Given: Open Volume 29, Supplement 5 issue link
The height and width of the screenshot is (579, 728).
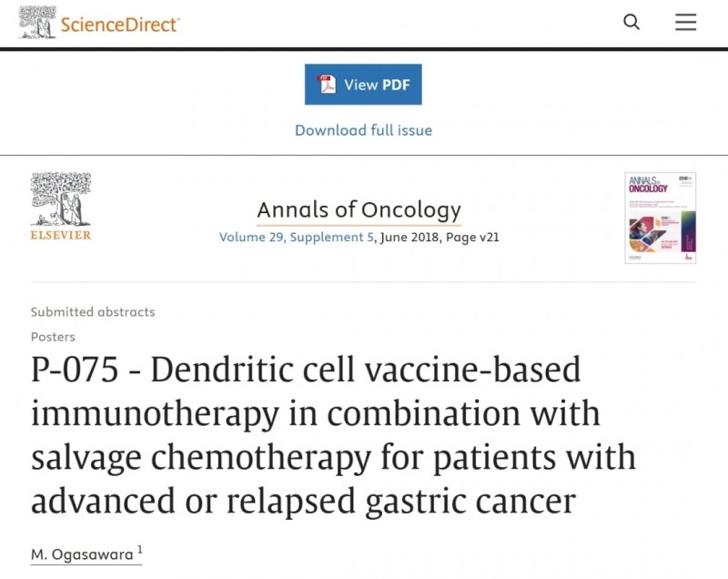Looking at the screenshot, I should click(x=295, y=238).
